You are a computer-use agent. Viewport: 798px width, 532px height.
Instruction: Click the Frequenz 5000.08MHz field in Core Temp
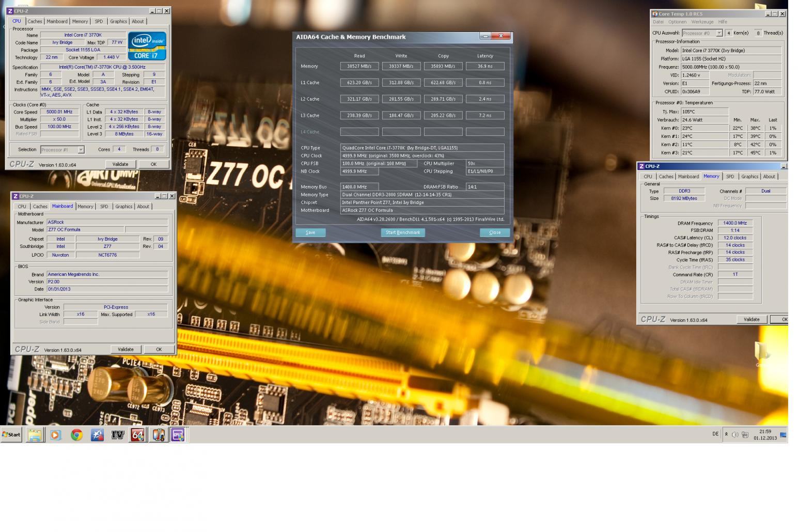[731, 67]
